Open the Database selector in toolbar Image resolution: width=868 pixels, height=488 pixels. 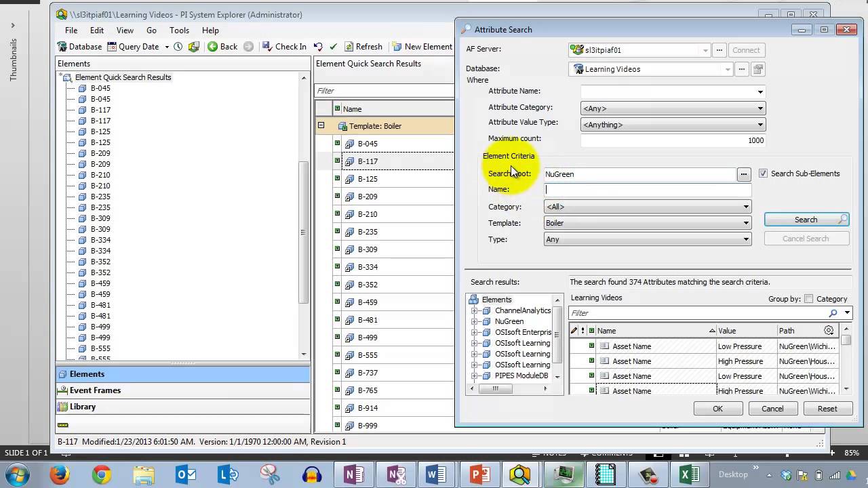(79, 47)
